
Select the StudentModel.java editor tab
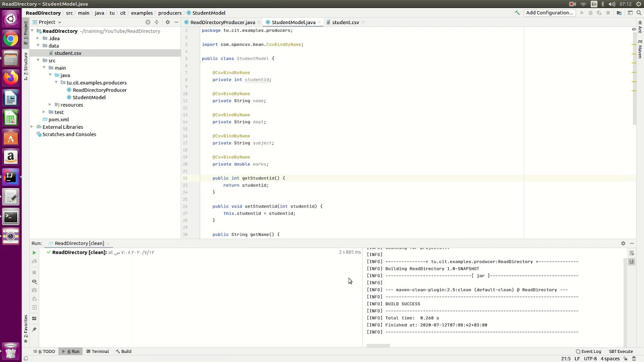293,22
